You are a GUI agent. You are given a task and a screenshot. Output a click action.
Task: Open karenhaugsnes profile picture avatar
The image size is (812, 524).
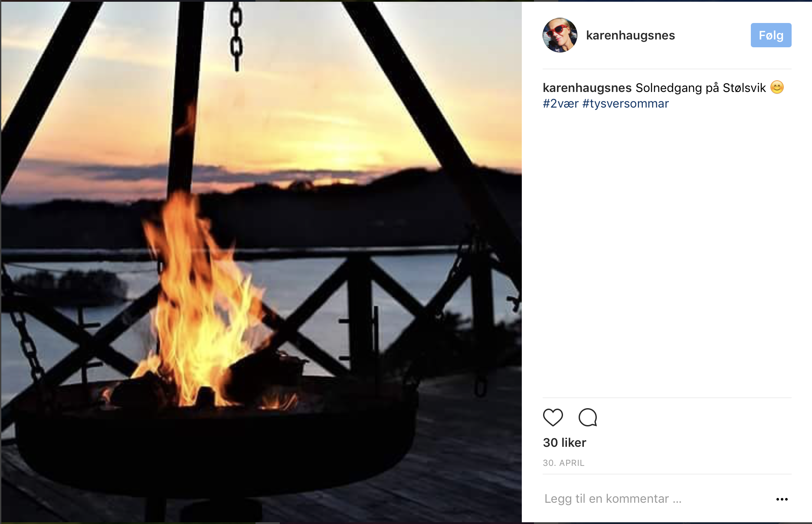click(560, 35)
